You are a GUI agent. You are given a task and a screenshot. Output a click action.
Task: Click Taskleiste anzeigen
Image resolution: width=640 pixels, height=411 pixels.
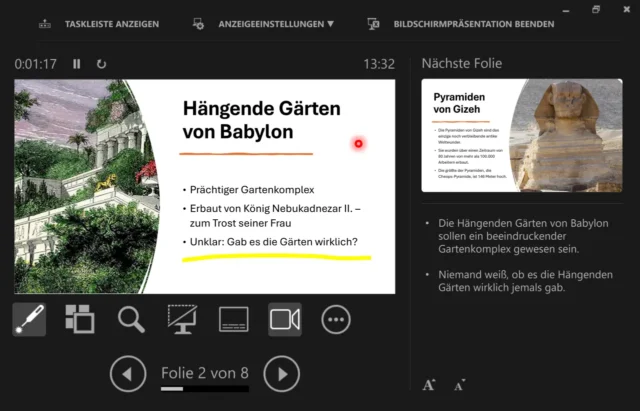pyautogui.click(x=112, y=24)
